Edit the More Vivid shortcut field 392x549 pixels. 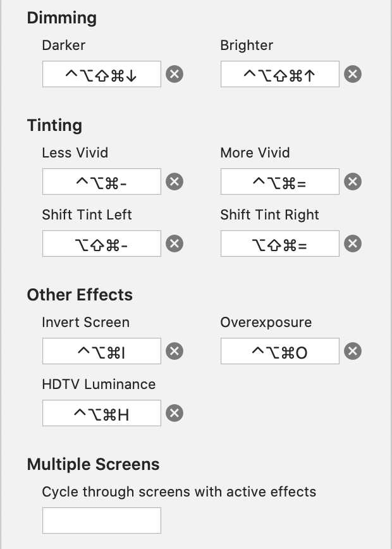point(279,182)
